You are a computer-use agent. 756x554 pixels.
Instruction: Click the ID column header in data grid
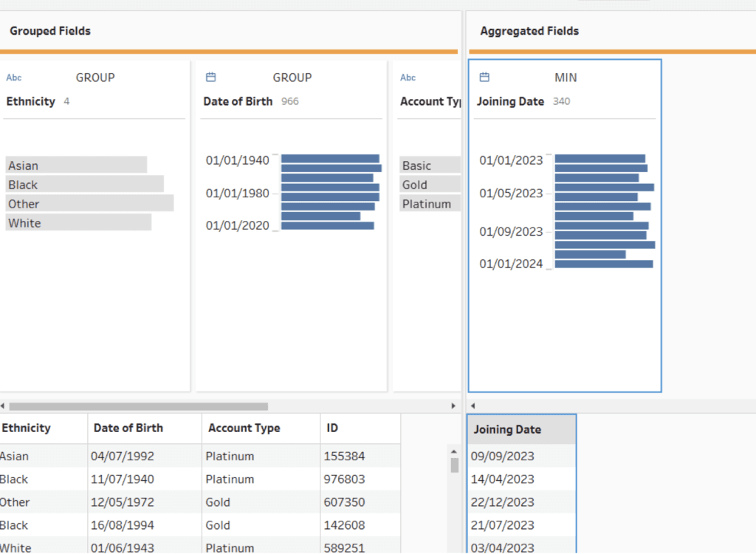click(331, 428)
